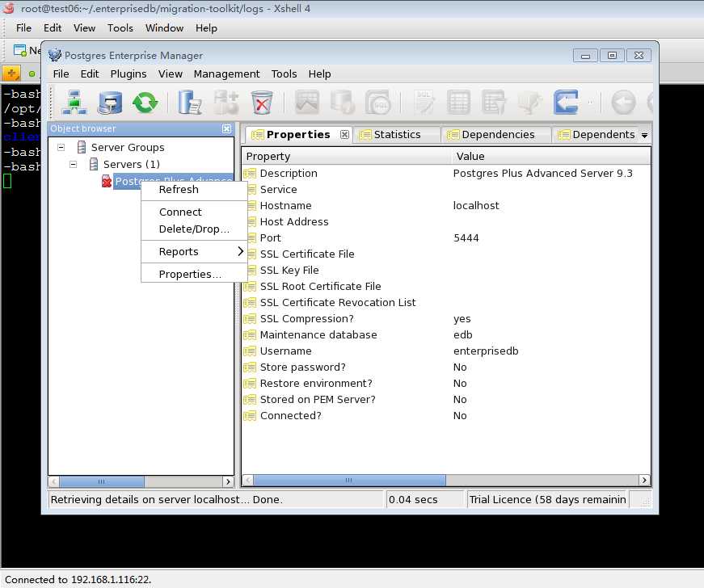704x588 pixels.
Task: Click the blue arrow toolbar icon
Action: click(566, 103)
